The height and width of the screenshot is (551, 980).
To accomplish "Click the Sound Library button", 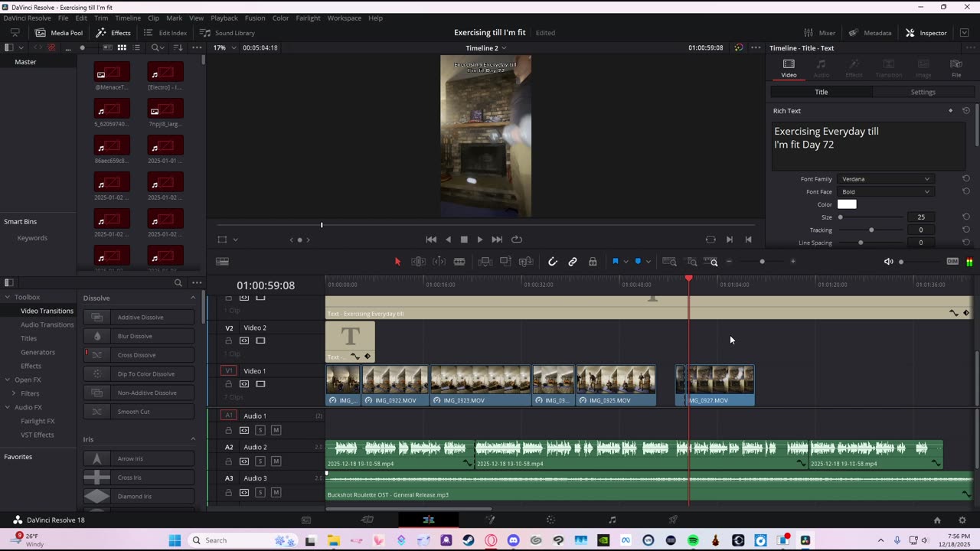I will (x=227, y=33).
